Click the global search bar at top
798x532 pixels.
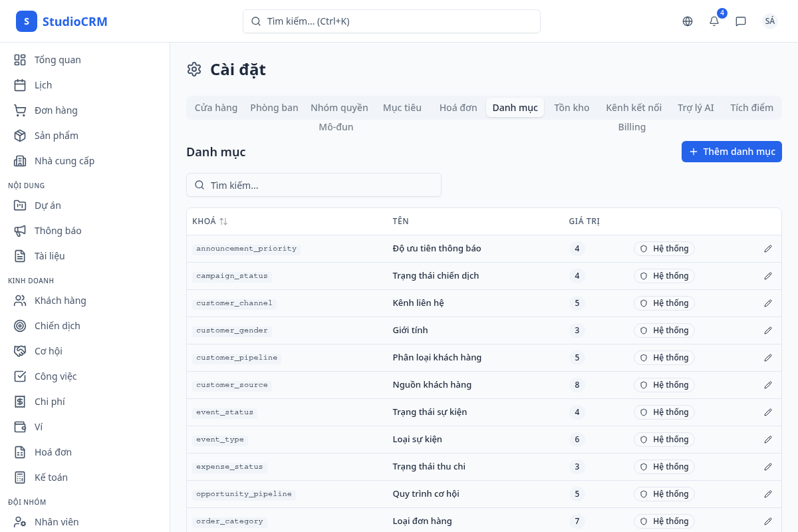pyautogui.click(x=391, y=21)
